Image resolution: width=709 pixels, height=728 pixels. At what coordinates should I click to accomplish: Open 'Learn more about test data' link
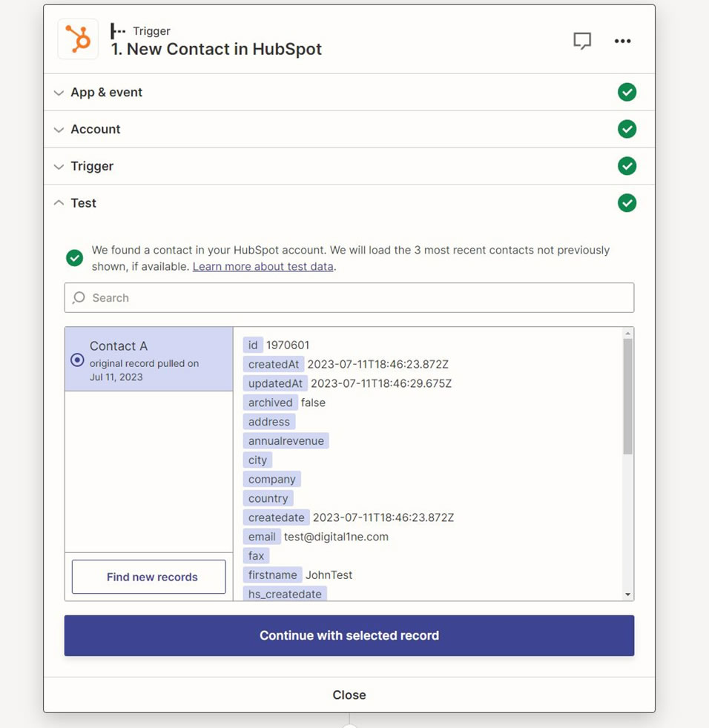click(263, 266)
